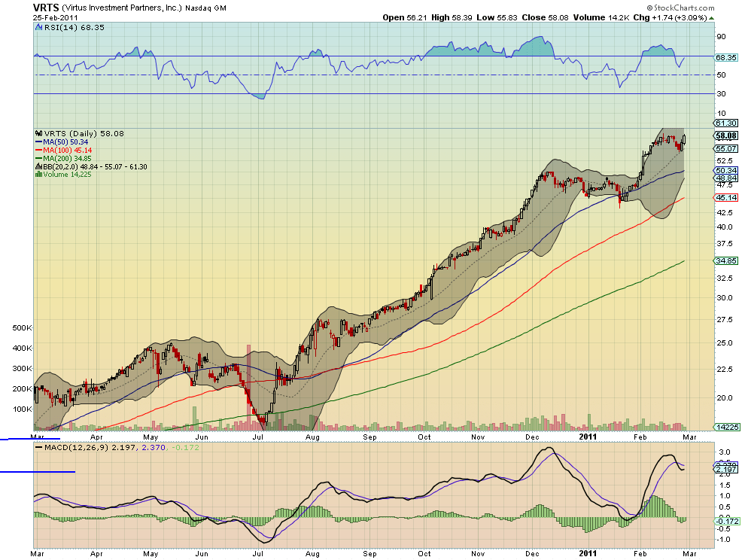745x560 pixels.
Task: Click the 55.07 middle band tag on price axis
Action: [726, 149]
